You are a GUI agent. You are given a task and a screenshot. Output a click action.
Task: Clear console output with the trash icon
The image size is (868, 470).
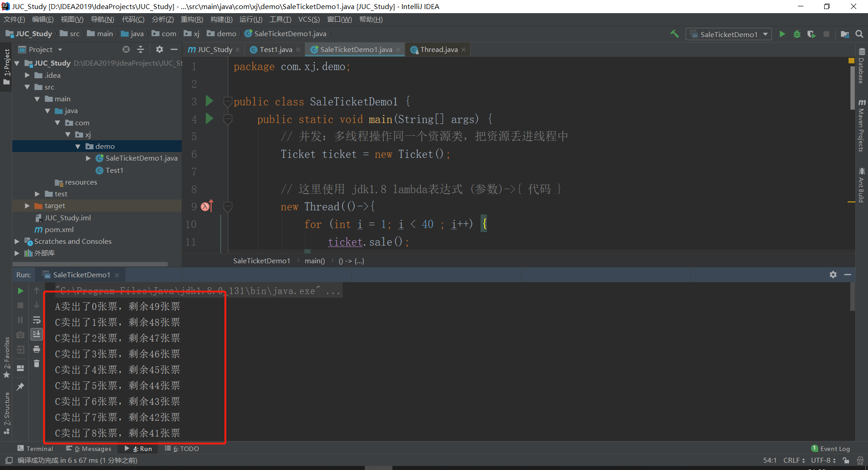[37, 364]
